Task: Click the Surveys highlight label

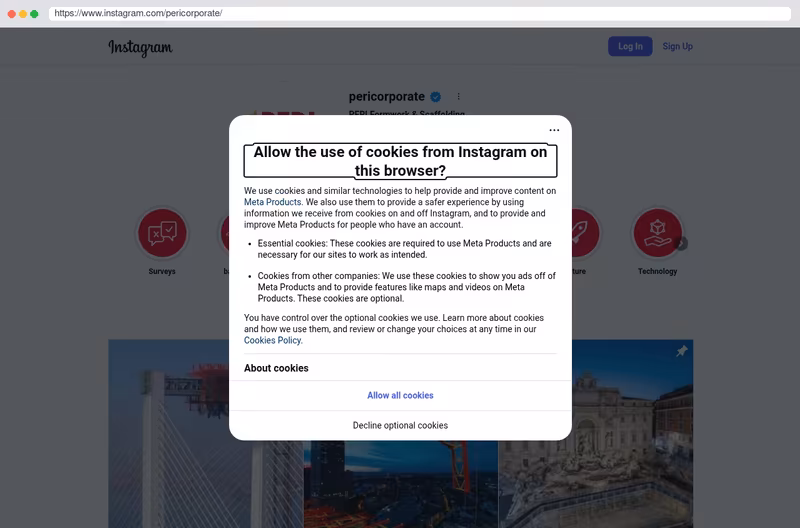Action: pos(162,271)
